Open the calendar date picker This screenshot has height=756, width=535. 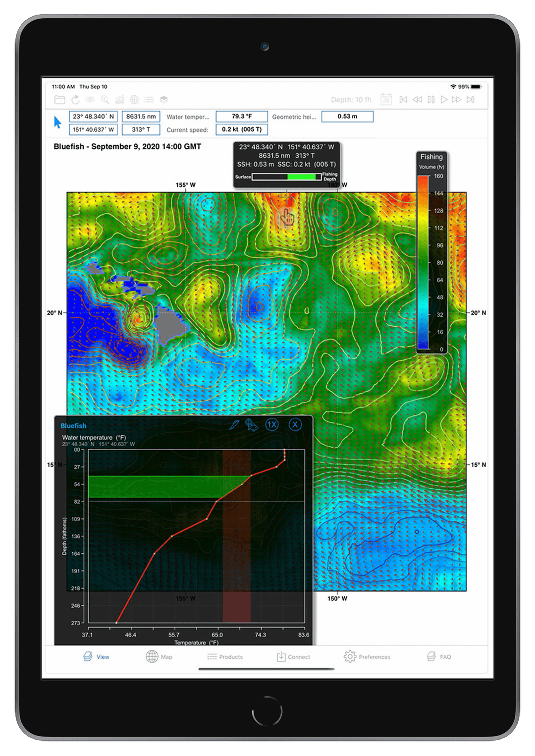point(386,100)
